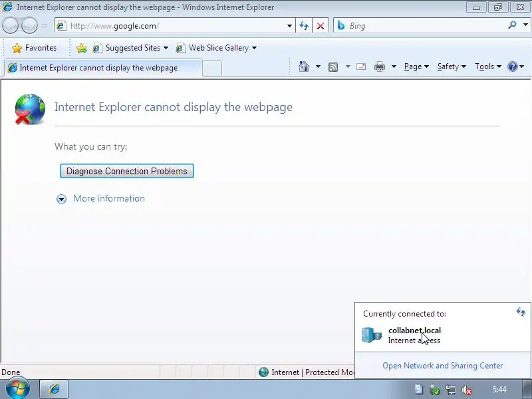Click Internet Protected Mode status zone
532x399 pixels.
click(307, 372)
